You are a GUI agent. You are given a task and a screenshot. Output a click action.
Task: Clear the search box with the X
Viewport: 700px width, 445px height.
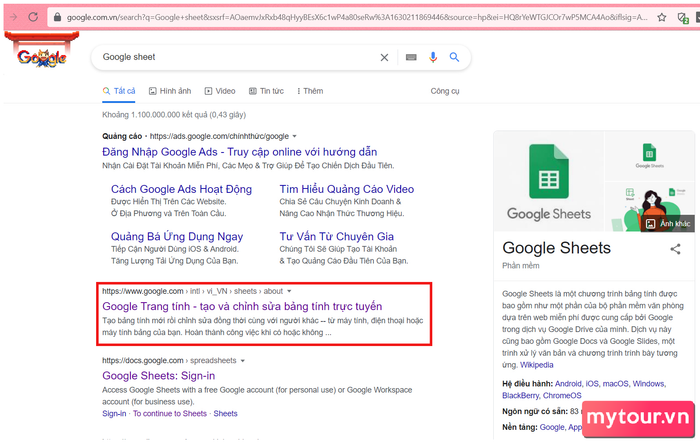click(384, 57)
